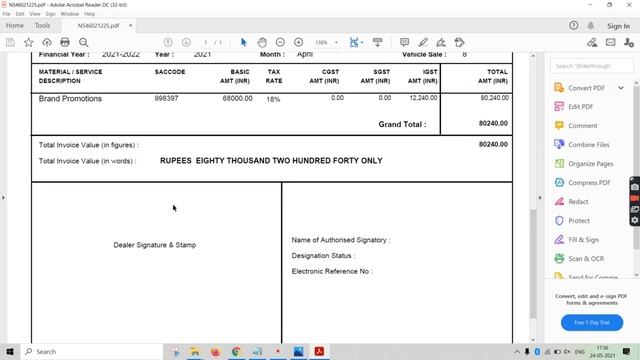Open the taskbar notification center
Screen dimensions: 640x360
pos(627,351)
